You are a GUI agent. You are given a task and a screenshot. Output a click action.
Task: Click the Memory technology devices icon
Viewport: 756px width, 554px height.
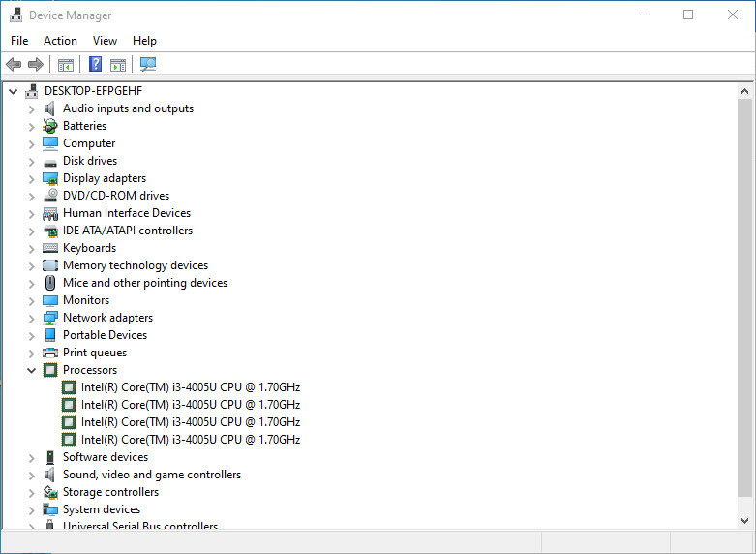tap(50, 265)
